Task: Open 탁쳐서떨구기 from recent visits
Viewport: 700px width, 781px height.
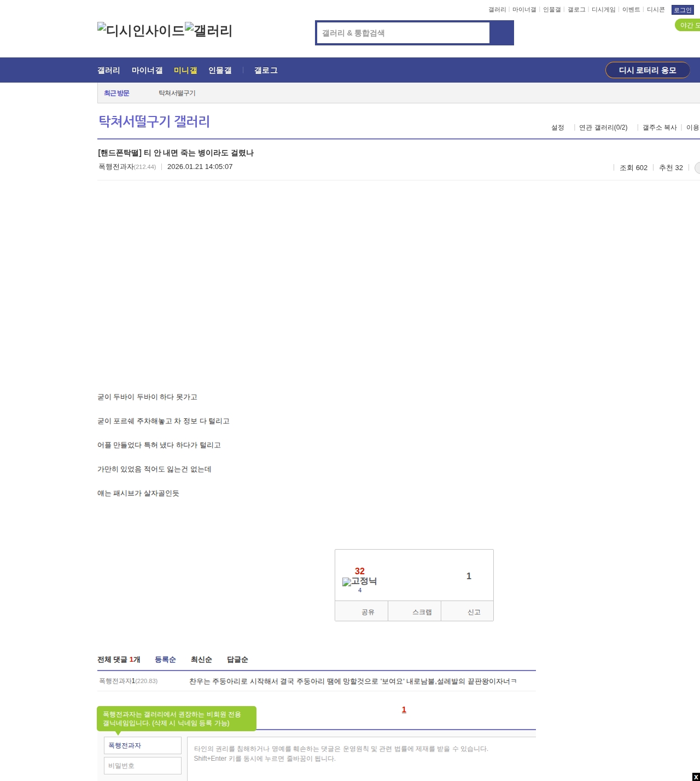Action: (177, 93)
